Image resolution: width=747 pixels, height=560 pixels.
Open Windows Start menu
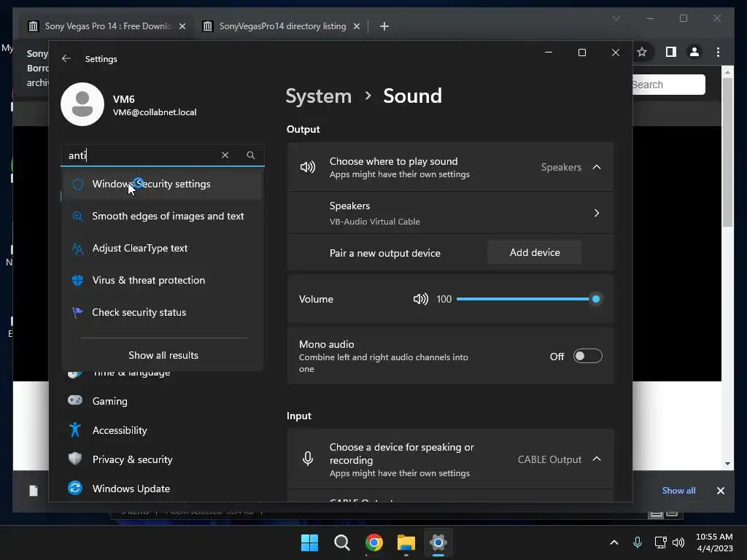tap(309, 542)
